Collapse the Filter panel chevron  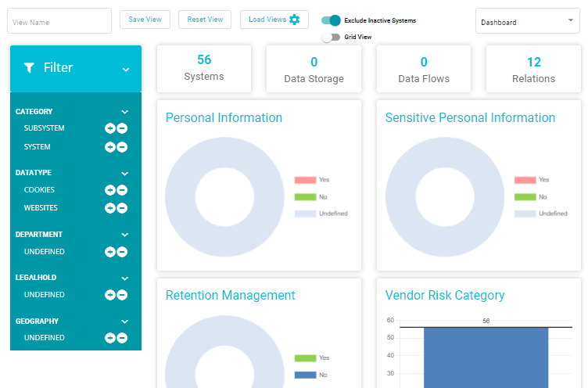click(126, 70)
